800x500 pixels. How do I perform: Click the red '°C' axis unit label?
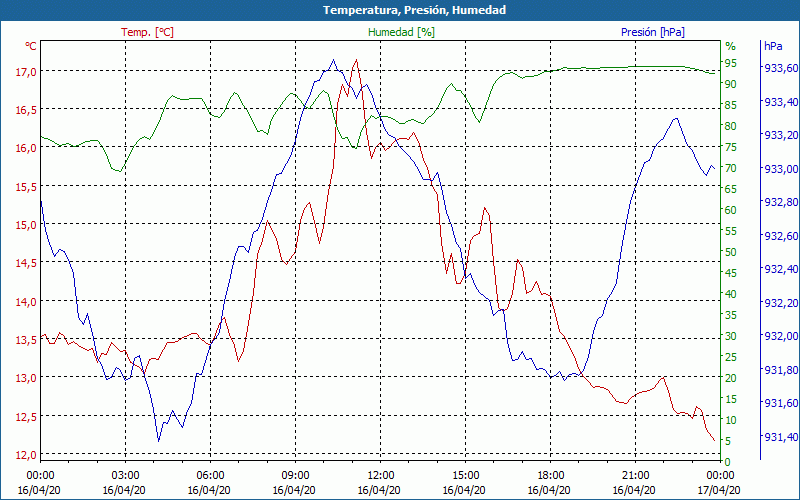click(x=31, y=46)
